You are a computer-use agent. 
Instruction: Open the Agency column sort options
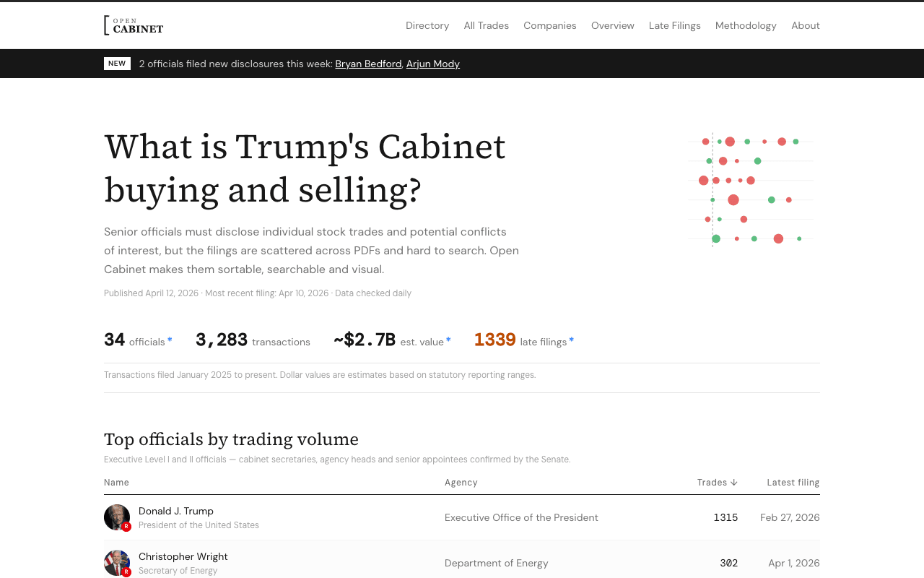tap(461, 481)
